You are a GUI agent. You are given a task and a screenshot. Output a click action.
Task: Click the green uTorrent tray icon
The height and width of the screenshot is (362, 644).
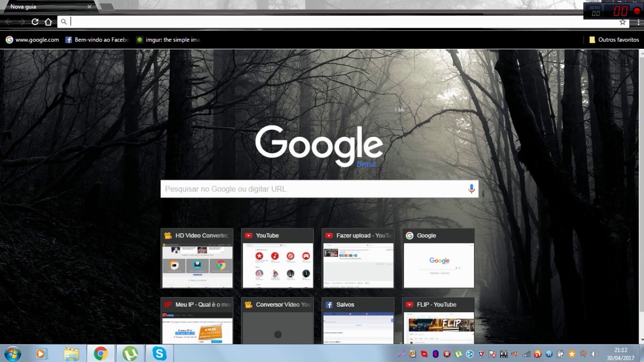pyautogui.click(x=458, y=354)
